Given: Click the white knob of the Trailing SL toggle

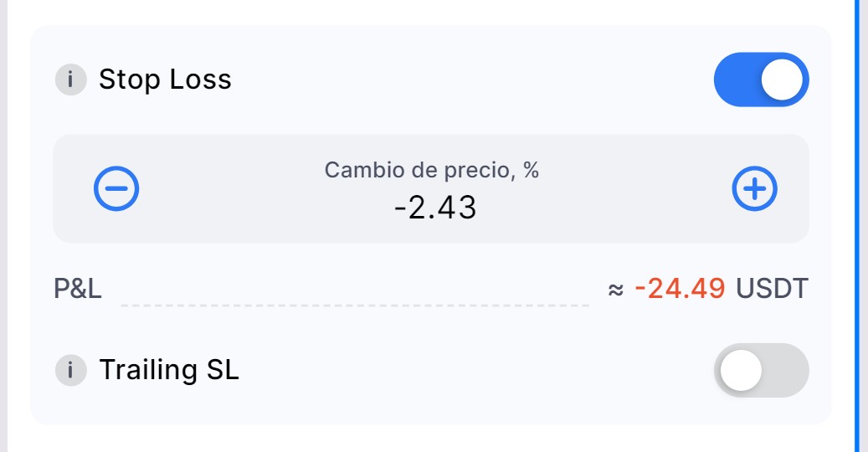Looking at the screenshot, I should pyautogui.click(x=741, y=370).
